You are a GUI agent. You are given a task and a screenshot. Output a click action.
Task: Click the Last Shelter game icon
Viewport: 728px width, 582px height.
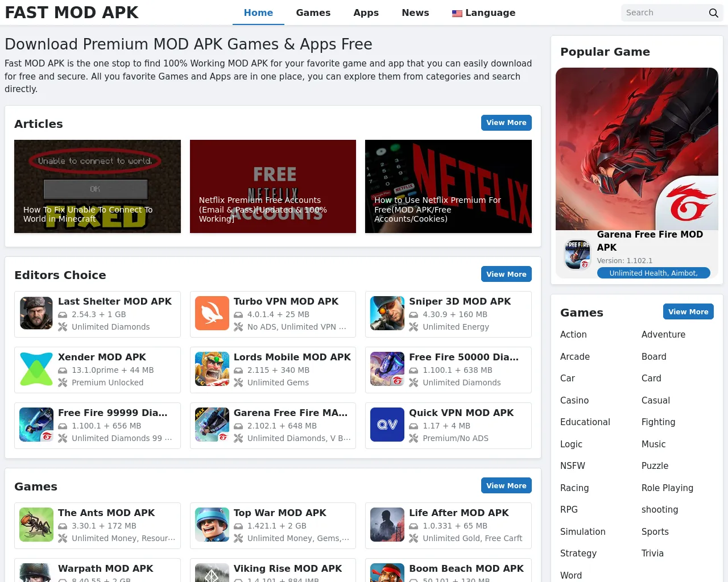tap(36, 313)
